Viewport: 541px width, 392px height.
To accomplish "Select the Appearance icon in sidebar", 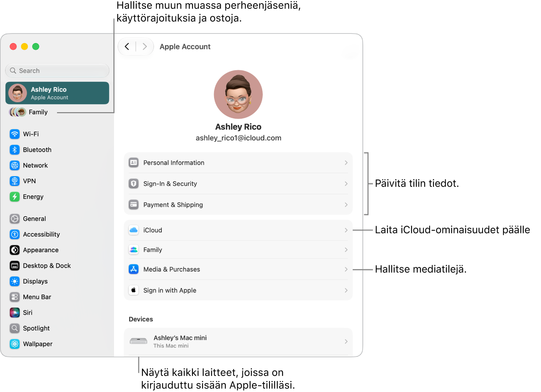I will (15, 250).
